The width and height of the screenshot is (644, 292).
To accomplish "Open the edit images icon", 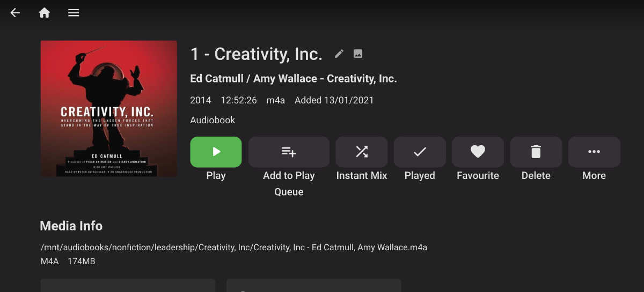I will [358, 54].
